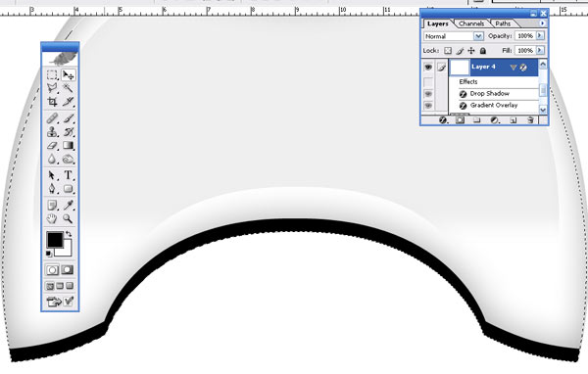Image resolution: width=588 pixels, height=374 pixels.
Task: Switch to Full Screen Mode
Action: point(70,286)
